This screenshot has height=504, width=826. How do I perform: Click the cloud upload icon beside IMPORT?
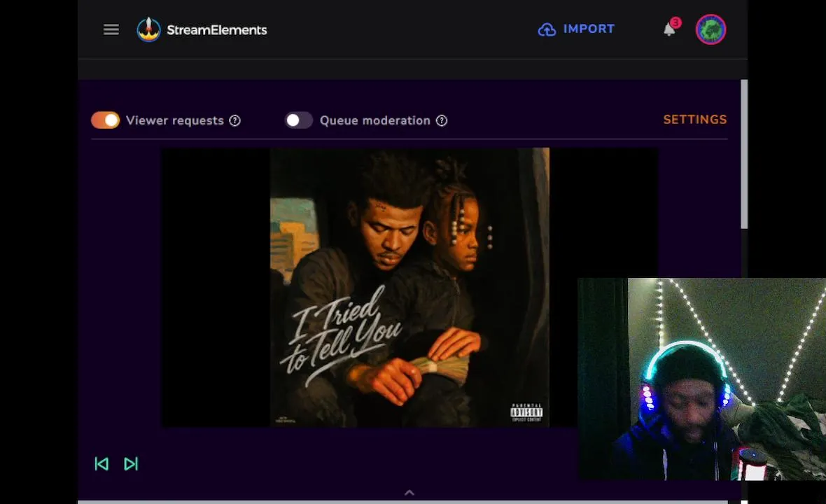547,29
